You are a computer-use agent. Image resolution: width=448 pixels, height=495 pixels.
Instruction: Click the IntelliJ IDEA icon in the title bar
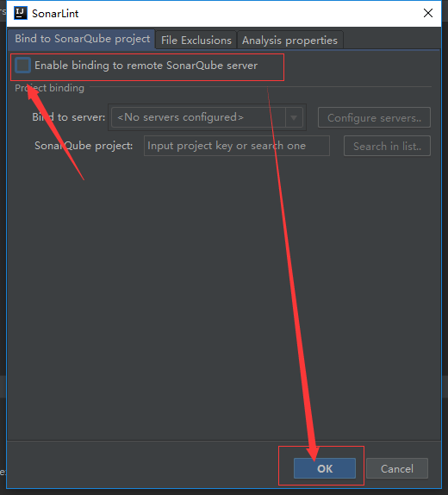click(21, 13)
